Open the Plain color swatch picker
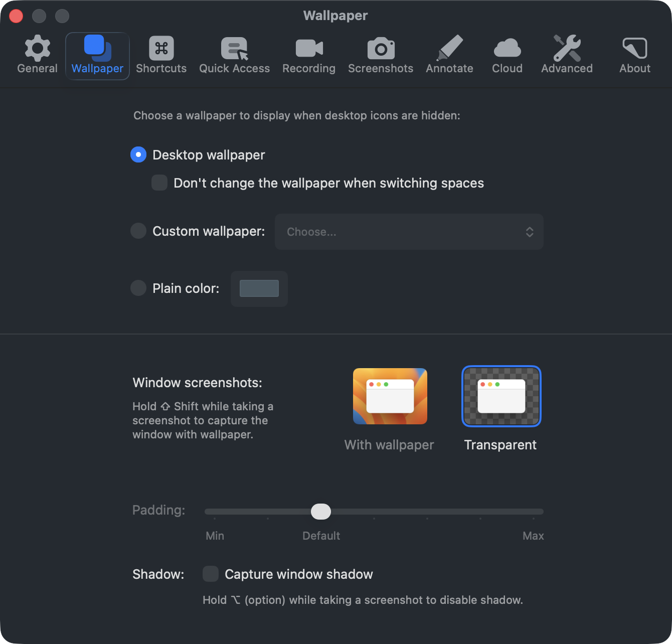672x644 pixels. (x=259, y=288)
